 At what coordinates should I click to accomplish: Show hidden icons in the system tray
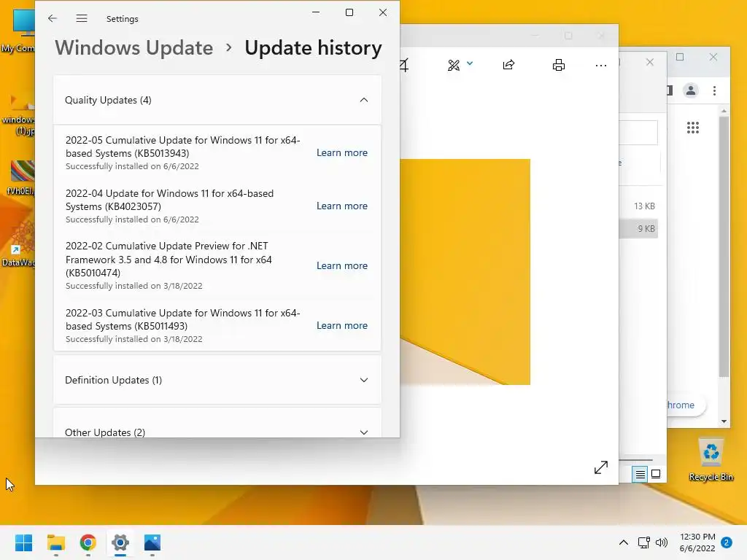pyautogui.click(x=623, y=542)
